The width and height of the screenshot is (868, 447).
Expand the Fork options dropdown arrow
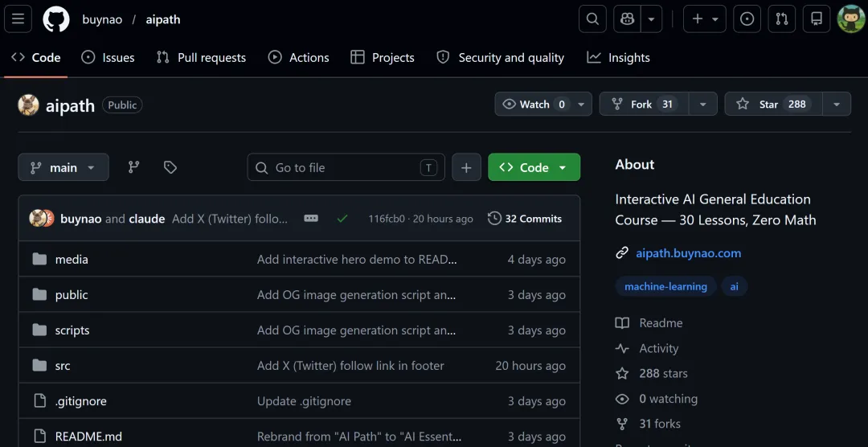(x=703, y=105)
